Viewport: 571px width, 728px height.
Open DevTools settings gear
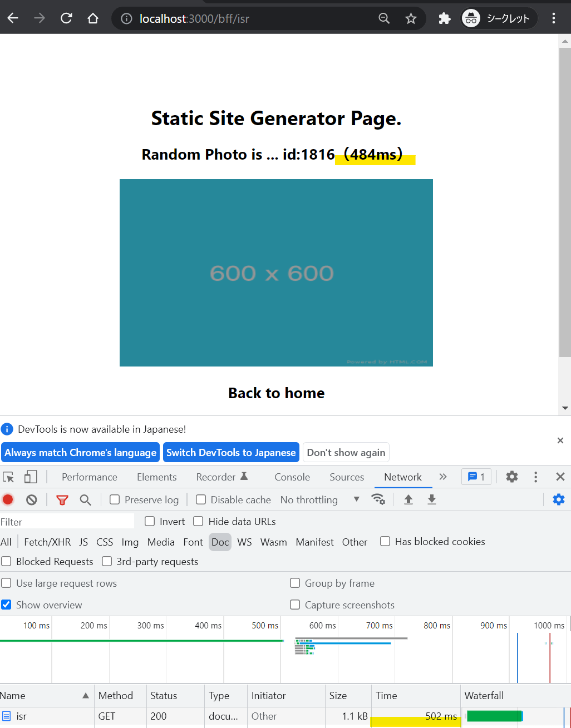click(x=512, y=477)
